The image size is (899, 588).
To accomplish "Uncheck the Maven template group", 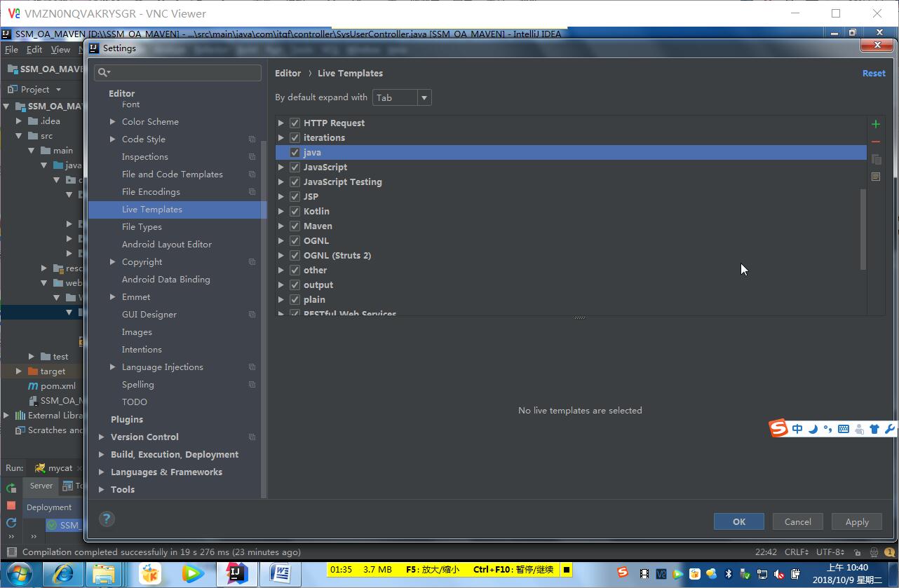I will 295,226.
